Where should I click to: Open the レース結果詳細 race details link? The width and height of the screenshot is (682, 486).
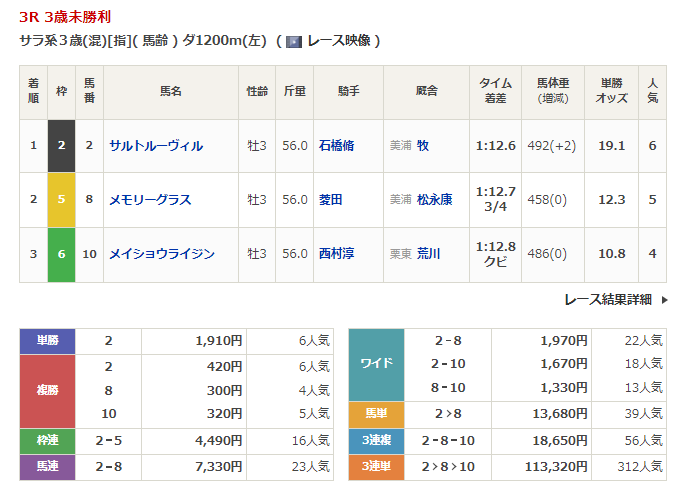click(x=606, y=299)
